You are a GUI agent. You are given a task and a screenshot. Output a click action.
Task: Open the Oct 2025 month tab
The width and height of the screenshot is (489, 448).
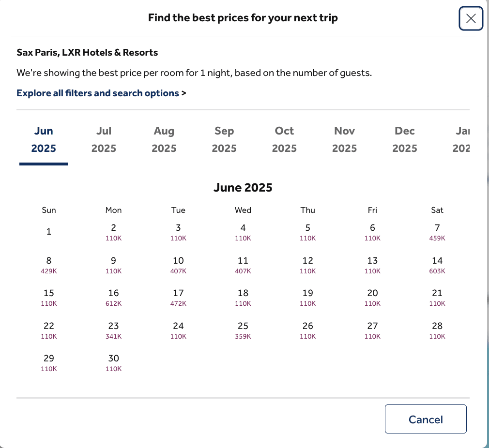[x=284, y=139]
